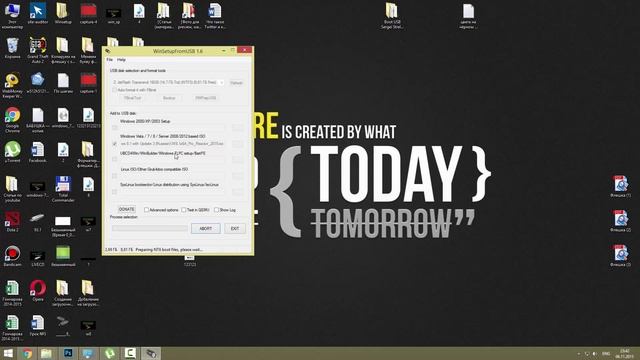This screenshot has width=640, height=360.
Task: Select the WebMoney Keeper desktop icon
Action: click(12, 85)
